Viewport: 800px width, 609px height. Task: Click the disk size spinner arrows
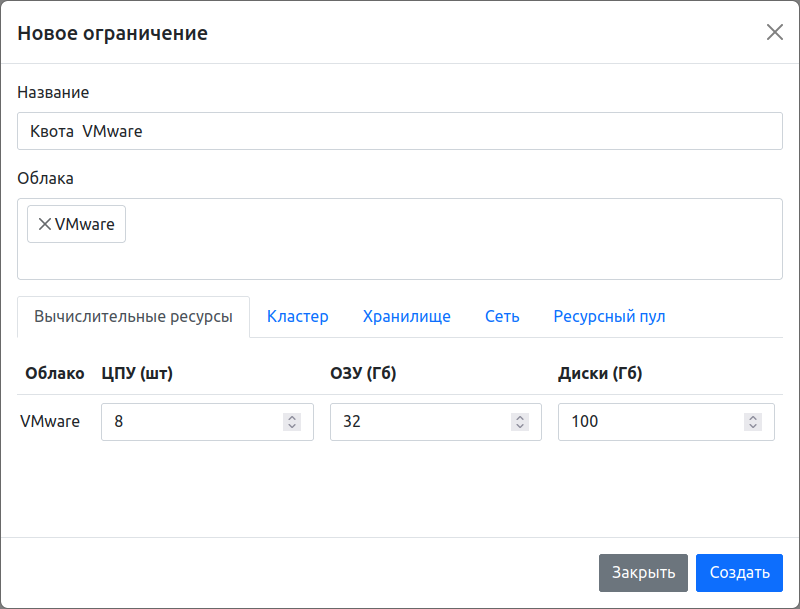pyautogui.click(x=753, y=422)
